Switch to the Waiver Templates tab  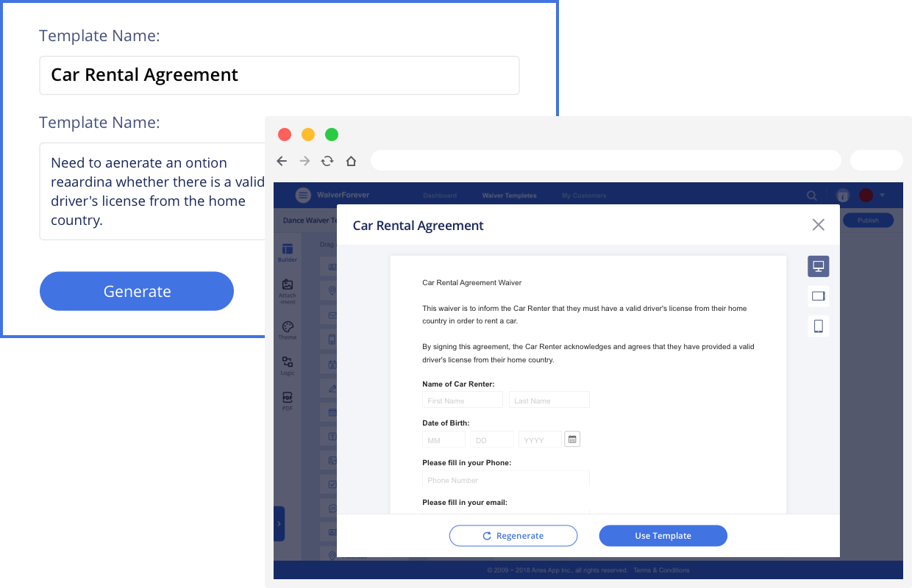[509, 196]
